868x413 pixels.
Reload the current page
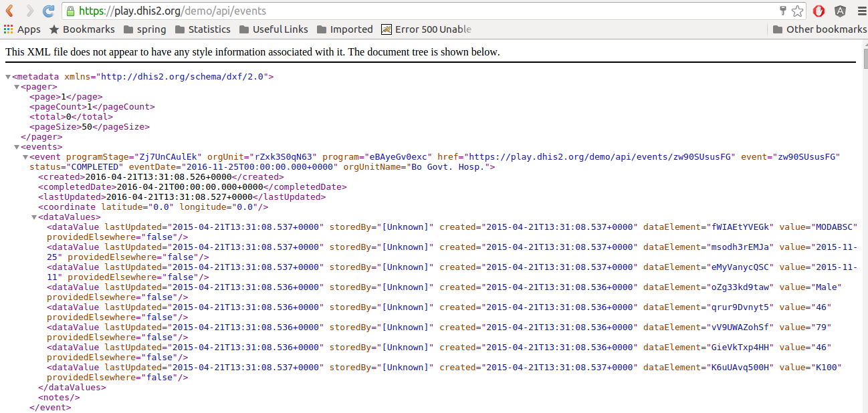[x=48, y=11]
